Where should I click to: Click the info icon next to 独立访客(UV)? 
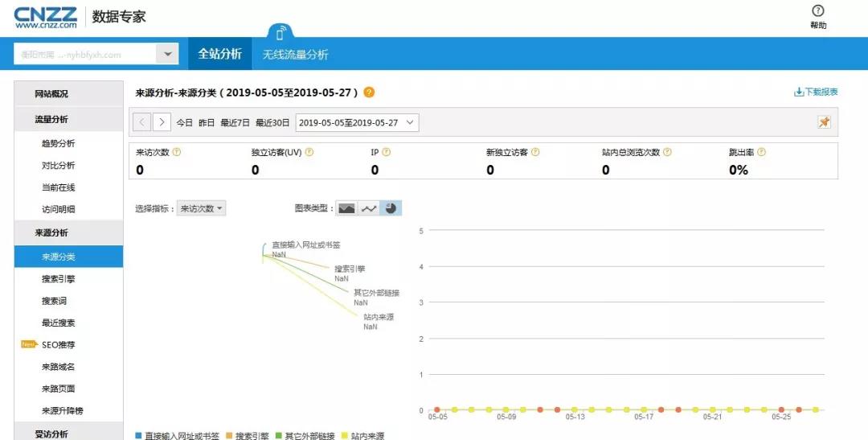coord(309,152)
